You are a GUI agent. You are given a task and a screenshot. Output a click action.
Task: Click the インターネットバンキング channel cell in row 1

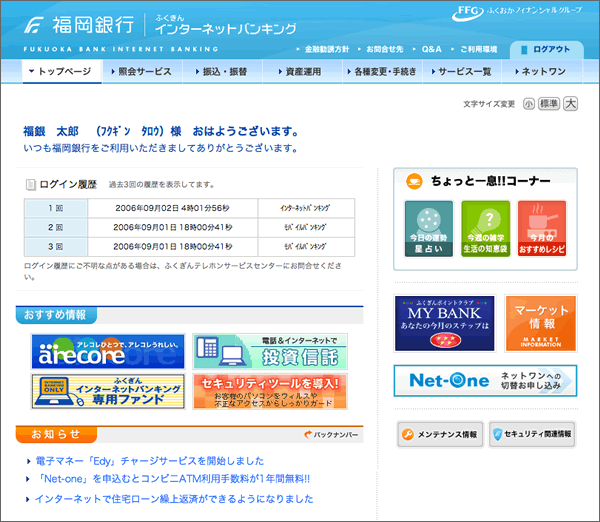(306, 208)
